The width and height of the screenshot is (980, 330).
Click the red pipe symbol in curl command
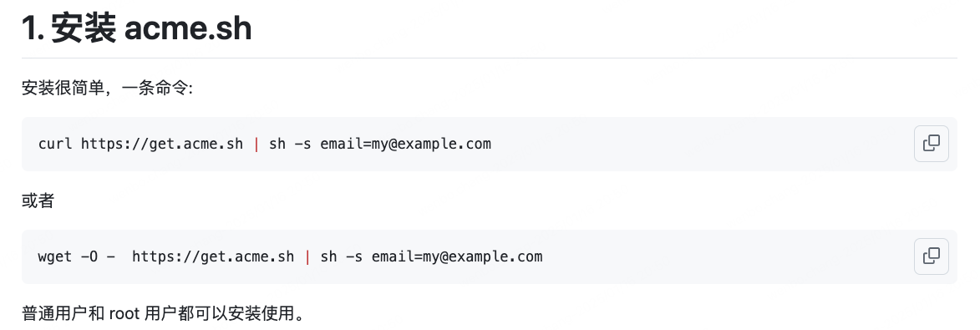[x=256, y=144]
